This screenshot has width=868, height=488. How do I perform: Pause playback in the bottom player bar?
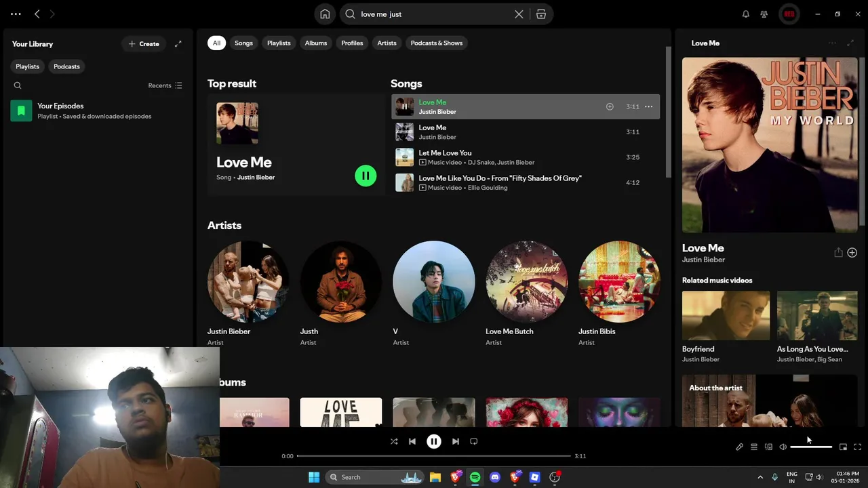tap(433, 441)
